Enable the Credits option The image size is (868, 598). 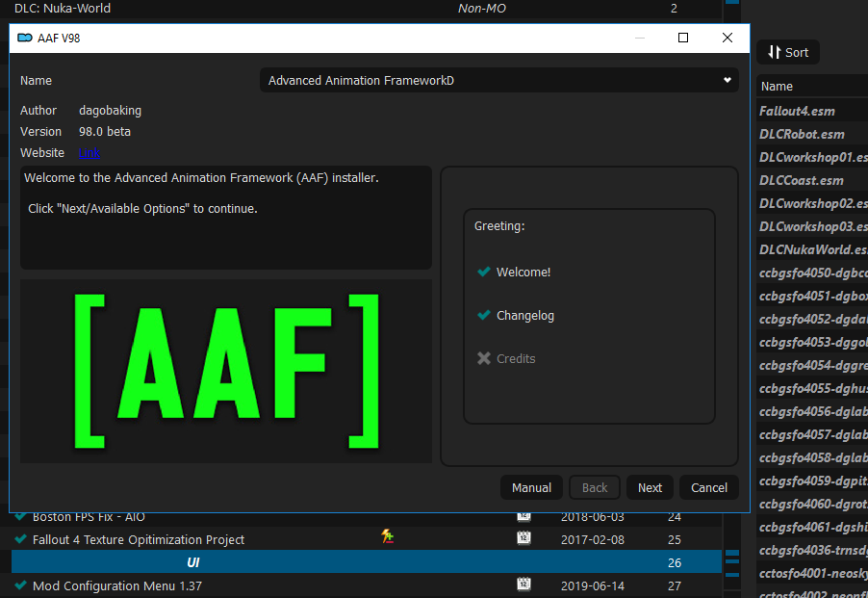(x=484, y=358)
